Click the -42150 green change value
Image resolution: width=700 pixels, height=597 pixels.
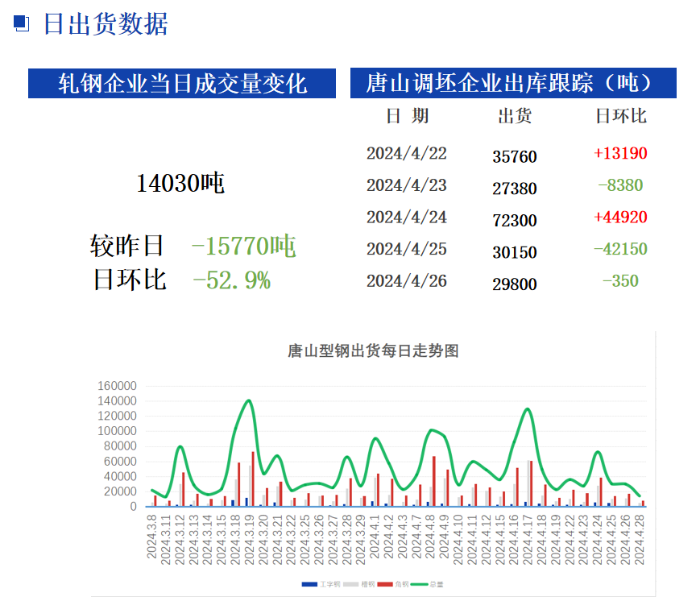620,249
